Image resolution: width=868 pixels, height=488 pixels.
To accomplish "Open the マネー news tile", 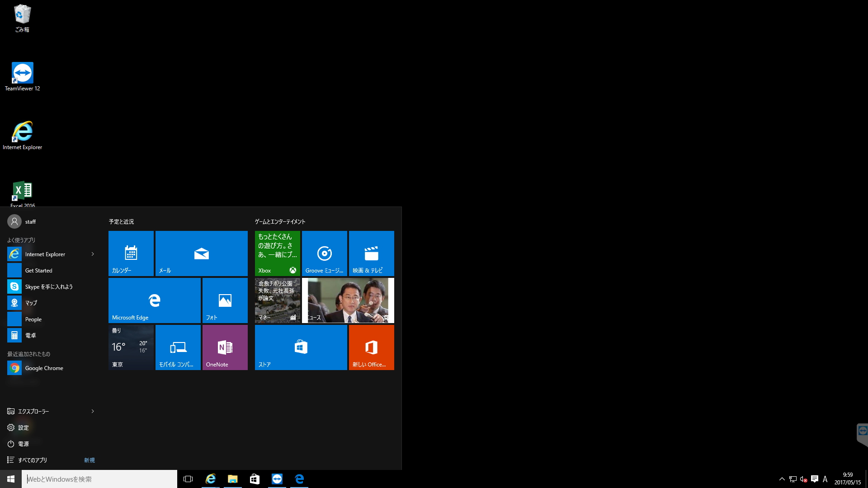I will point(278,300).
